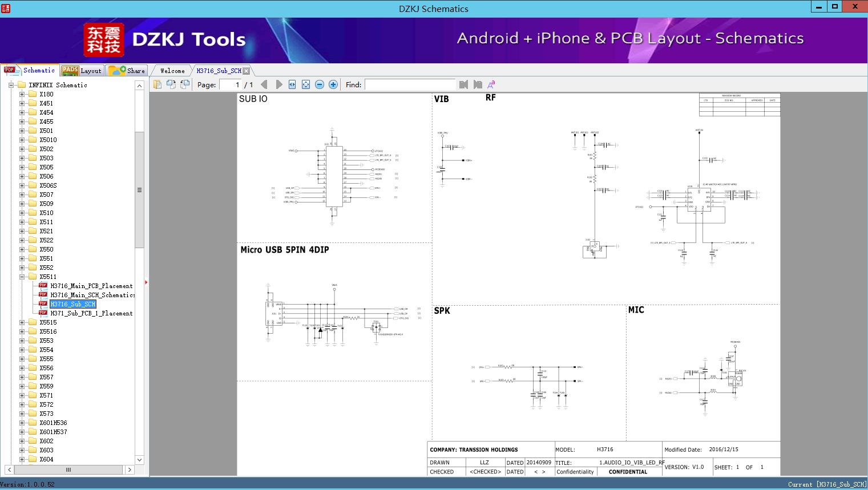868x490 pixels.
Task: Toggle the match case search icon
Action: [x=491, y=84]
